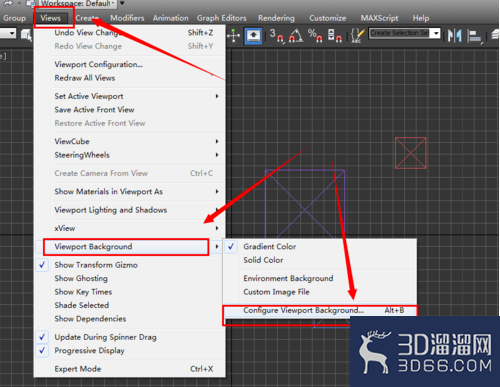Open the Graph Editors menu

coord(221,18)
